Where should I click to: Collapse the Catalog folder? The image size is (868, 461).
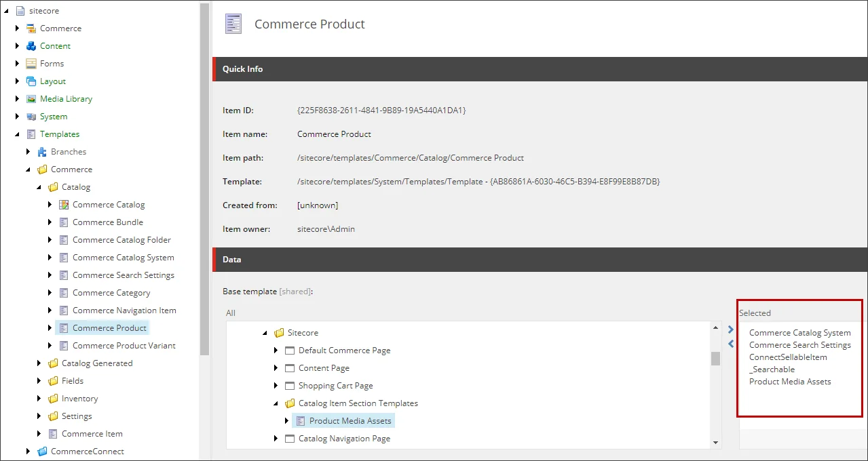coord(39,187)
